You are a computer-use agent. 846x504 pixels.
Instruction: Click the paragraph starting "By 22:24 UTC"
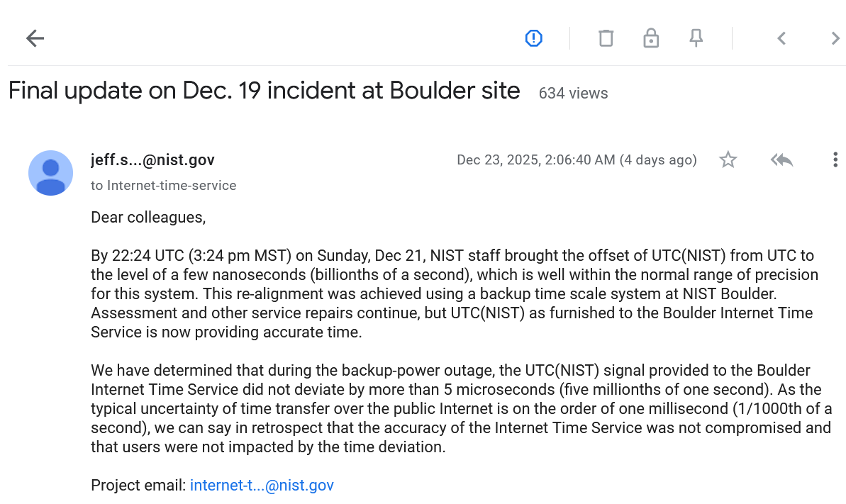tap(454, 293)
